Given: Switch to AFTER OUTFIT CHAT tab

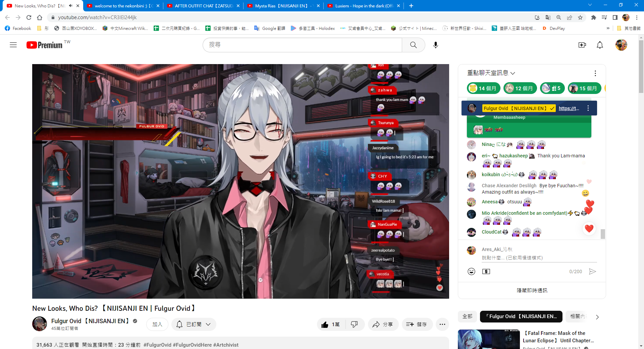Looking at the screenshot, I should point(203,6).
